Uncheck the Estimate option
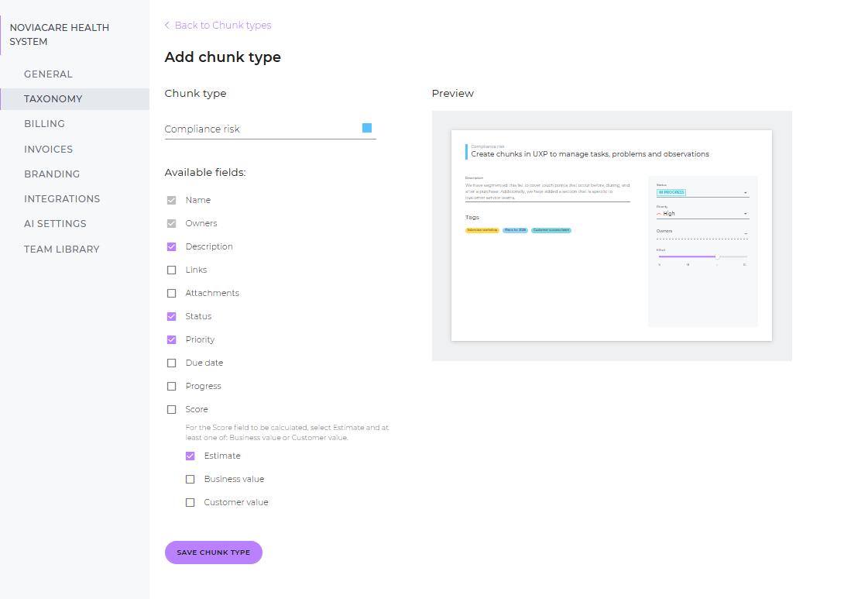868x599 pixels. coord(190,456)
